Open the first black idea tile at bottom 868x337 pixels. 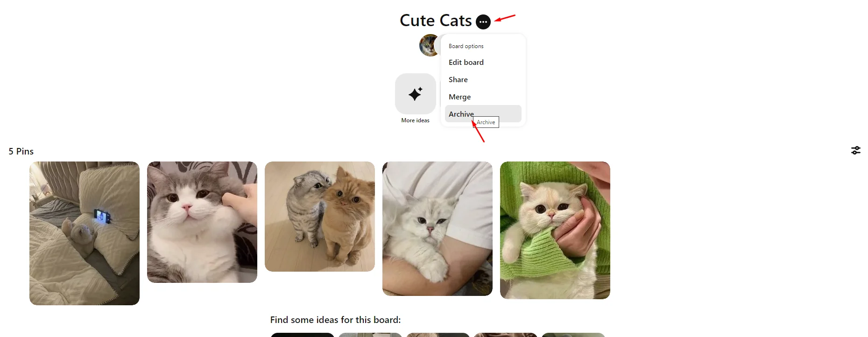point(302,335)
